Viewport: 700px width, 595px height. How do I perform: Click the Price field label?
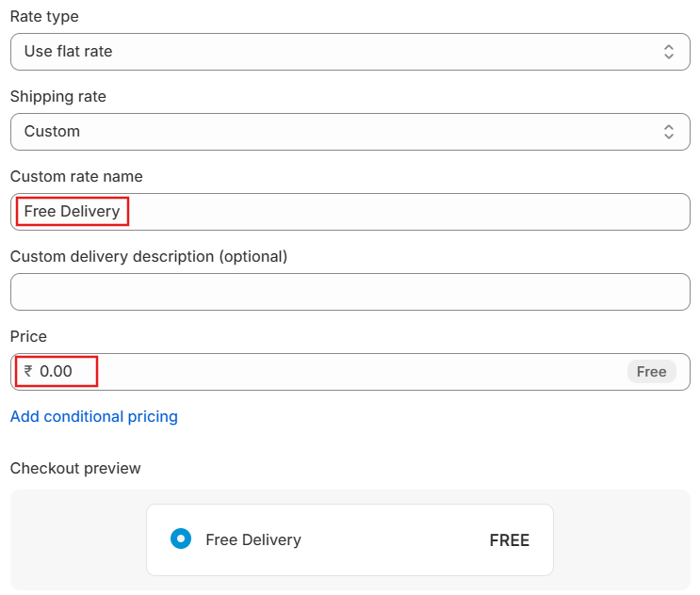[28, 336]
